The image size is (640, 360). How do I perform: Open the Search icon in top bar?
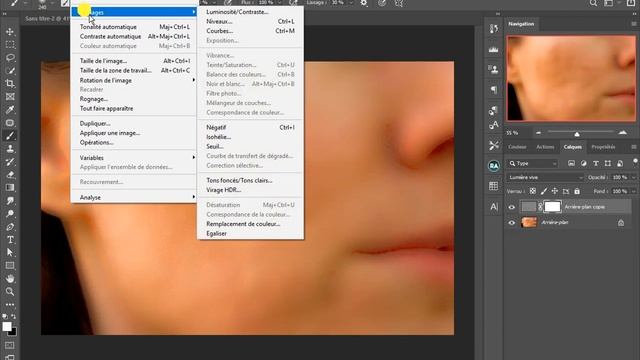(x=593, y=3)
